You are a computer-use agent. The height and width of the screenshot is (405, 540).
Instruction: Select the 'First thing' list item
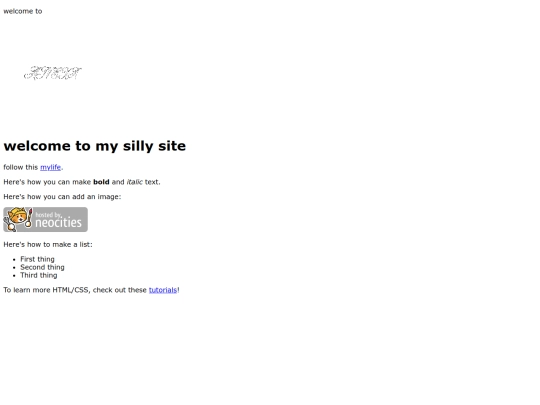pyautogui.click(x=37, y=259)
